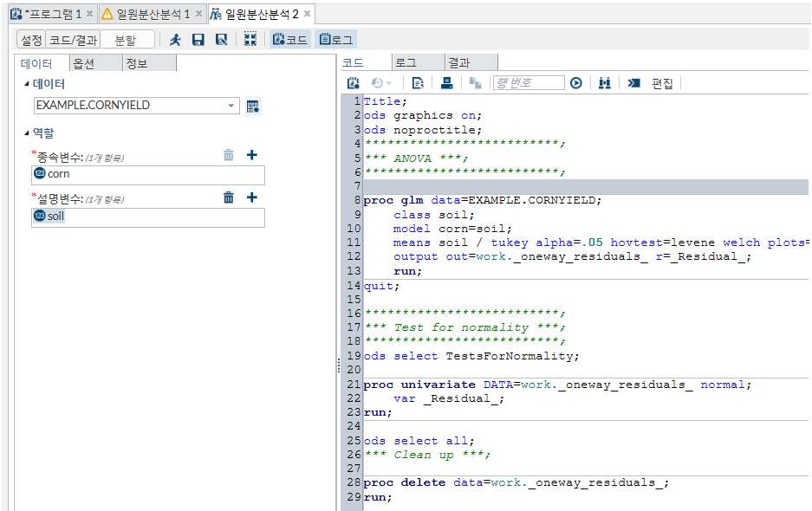Image resolution: width=812 pixels, height=511 pixels.
Task: Click the Save floppy disk icon
Action: point(198,40)
